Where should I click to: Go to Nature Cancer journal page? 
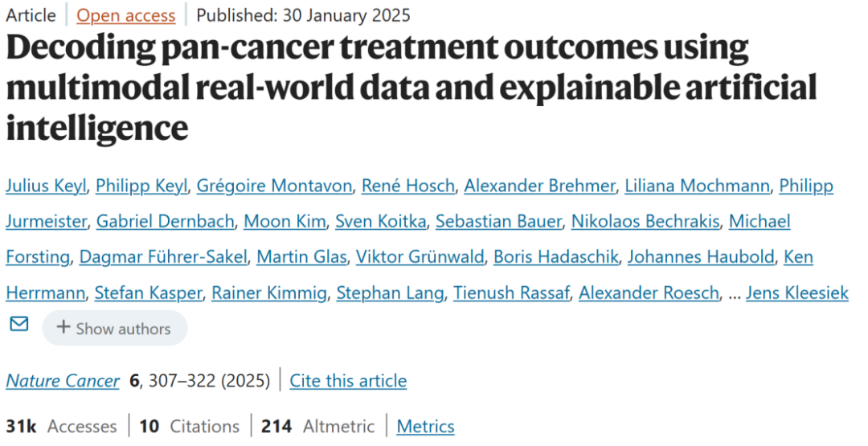point(63,380)
